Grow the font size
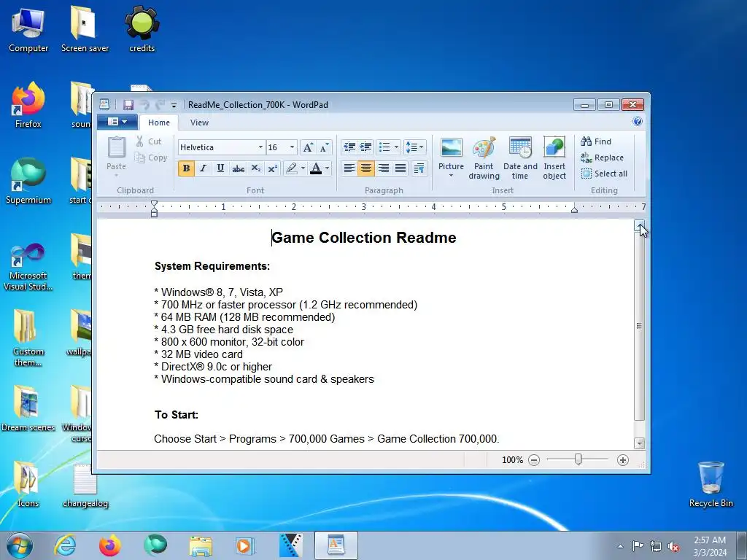This screenshot has width=747, height=560. click(308, 147)
